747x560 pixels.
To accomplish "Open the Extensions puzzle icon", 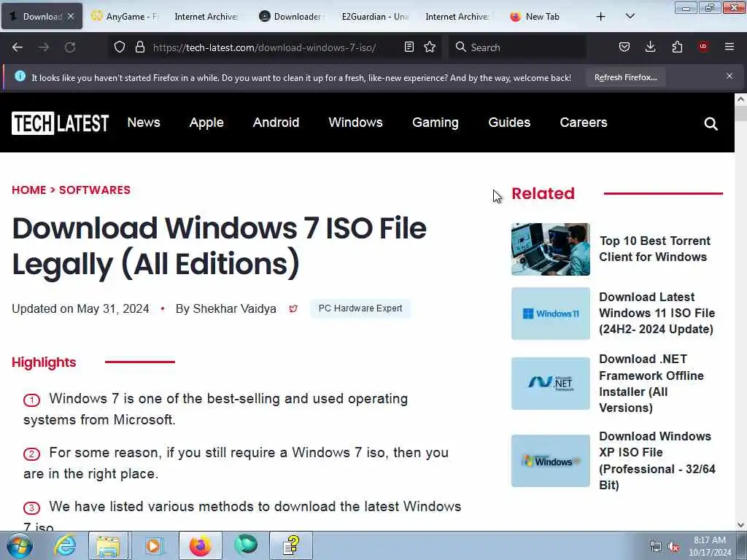I will (x=677, y=47).
